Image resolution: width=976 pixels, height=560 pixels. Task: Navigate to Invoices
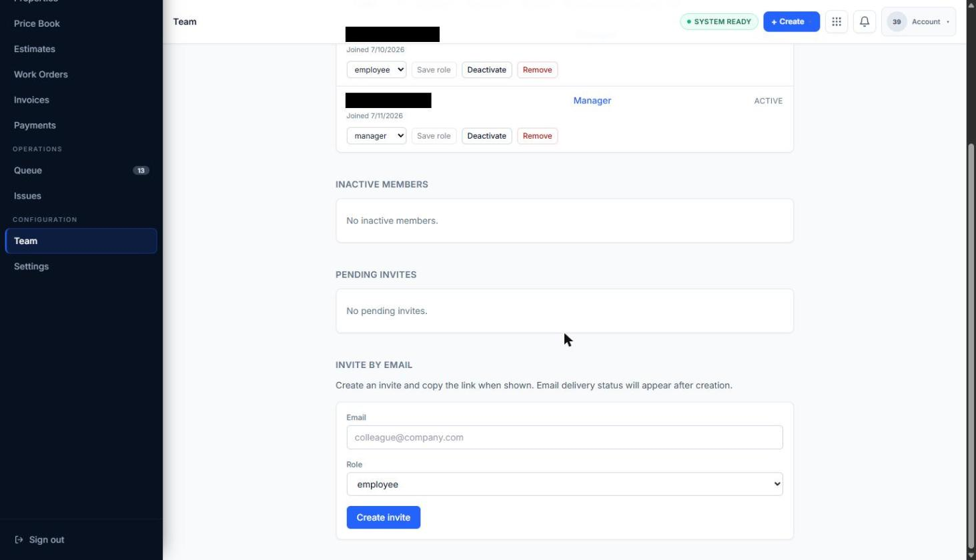(x=31, y=99)
